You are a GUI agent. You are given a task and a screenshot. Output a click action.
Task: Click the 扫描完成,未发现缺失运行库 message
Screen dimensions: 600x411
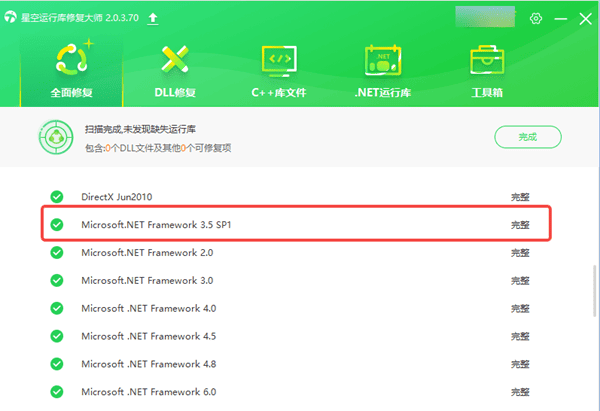(140, 129)
